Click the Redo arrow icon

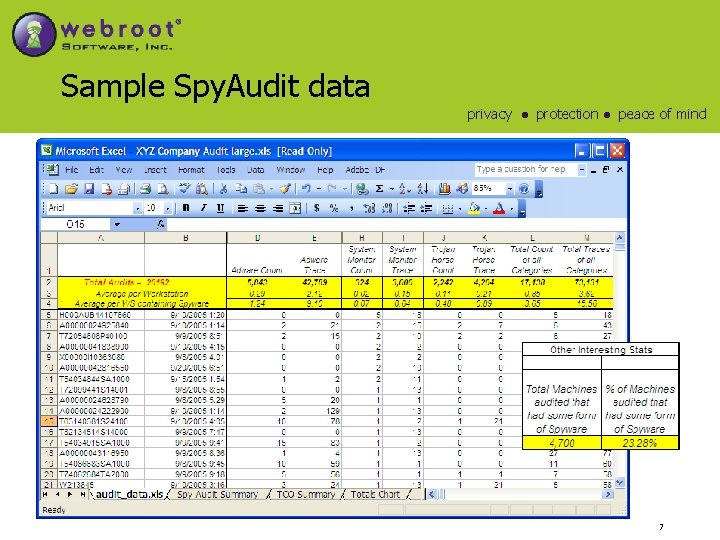(332, 189)
